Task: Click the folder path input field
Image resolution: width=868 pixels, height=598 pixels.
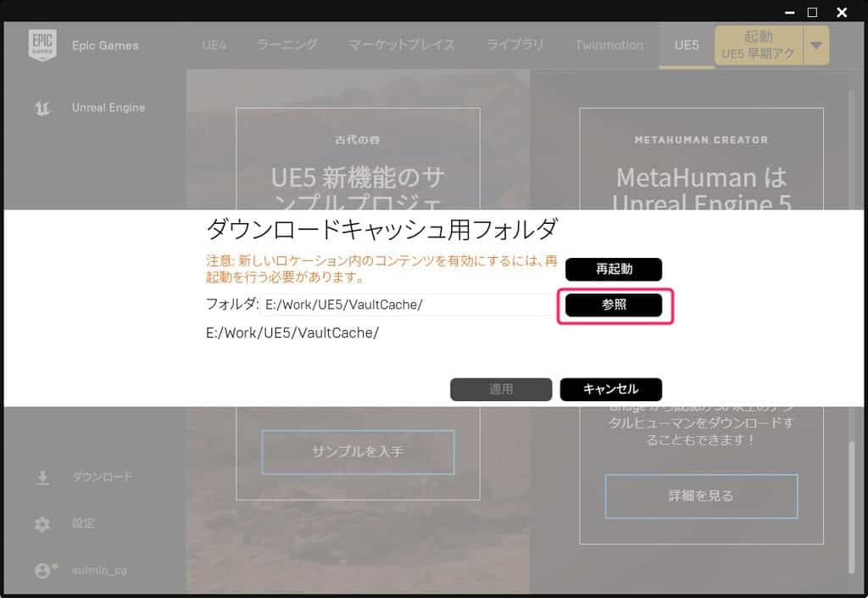Action: click(409, 305)
